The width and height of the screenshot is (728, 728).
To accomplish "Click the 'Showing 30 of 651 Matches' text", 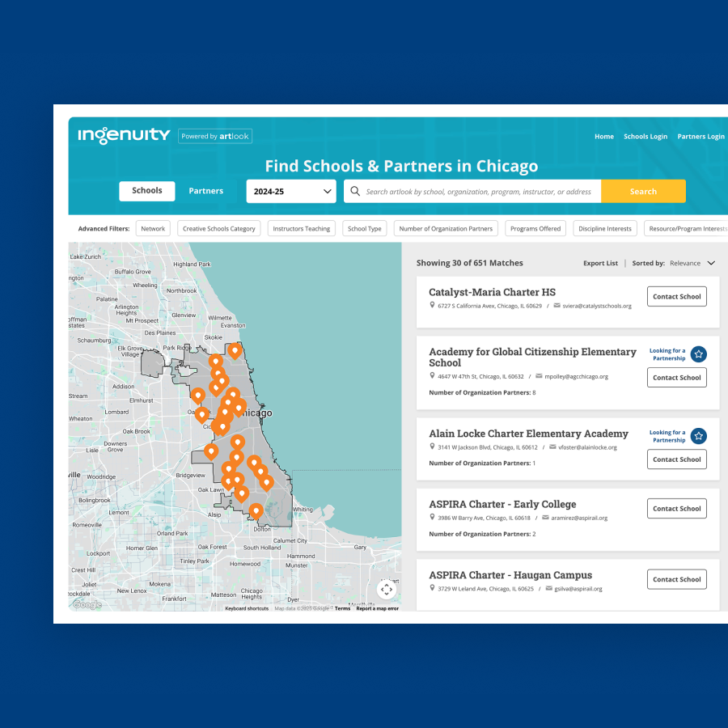I will click(469, 263).
